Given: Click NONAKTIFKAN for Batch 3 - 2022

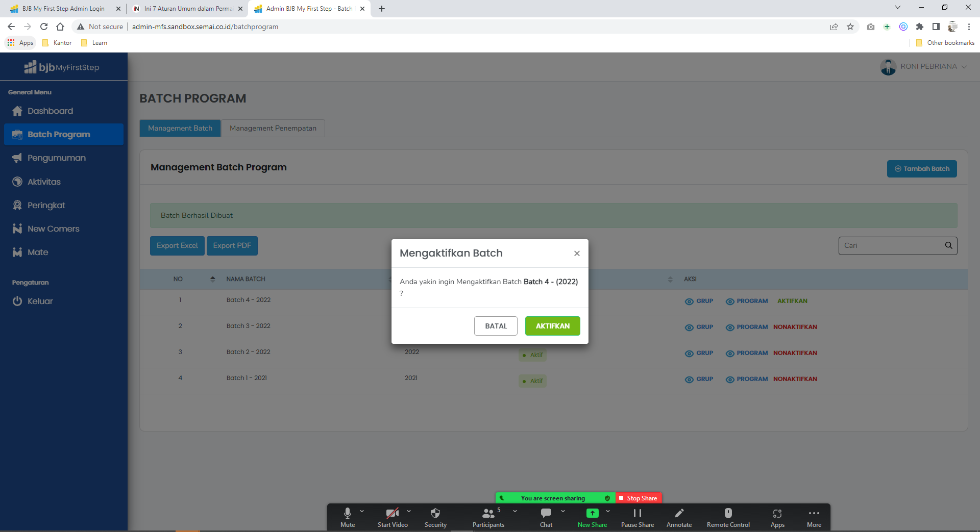Looking at the screenshot, I should tap(795, 327).
